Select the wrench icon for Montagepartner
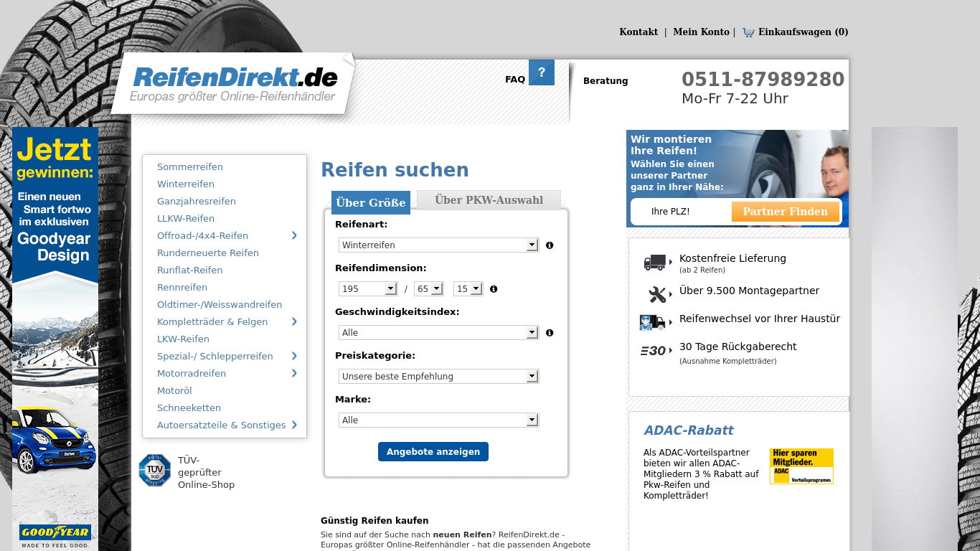Screen dimensions: 980x551 pos(655,293)
